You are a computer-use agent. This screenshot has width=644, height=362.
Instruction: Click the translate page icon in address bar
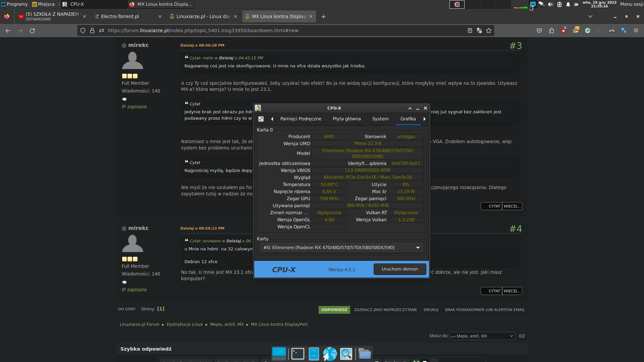point(479,31)
